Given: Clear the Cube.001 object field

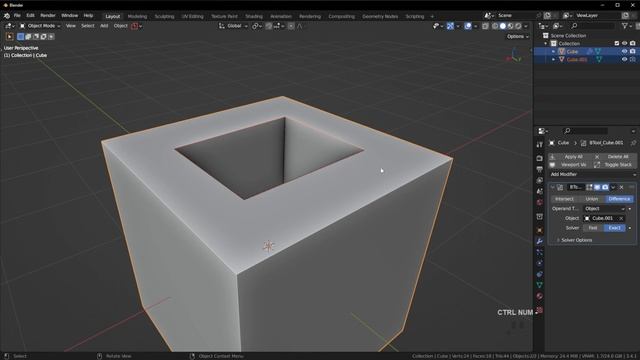Looking at the screenshot, I should point(621,218).
